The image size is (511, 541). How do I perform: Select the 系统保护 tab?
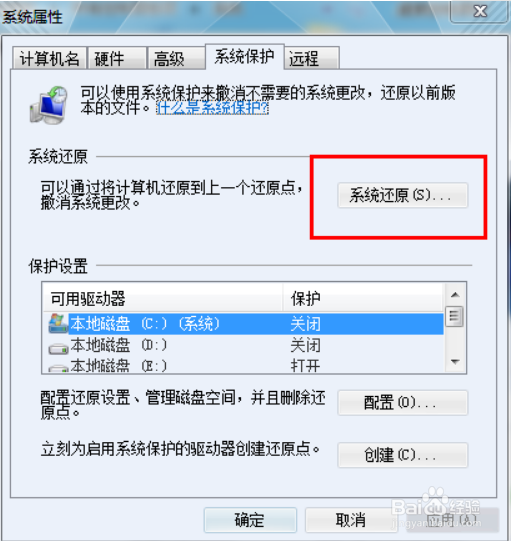point(245,57)
